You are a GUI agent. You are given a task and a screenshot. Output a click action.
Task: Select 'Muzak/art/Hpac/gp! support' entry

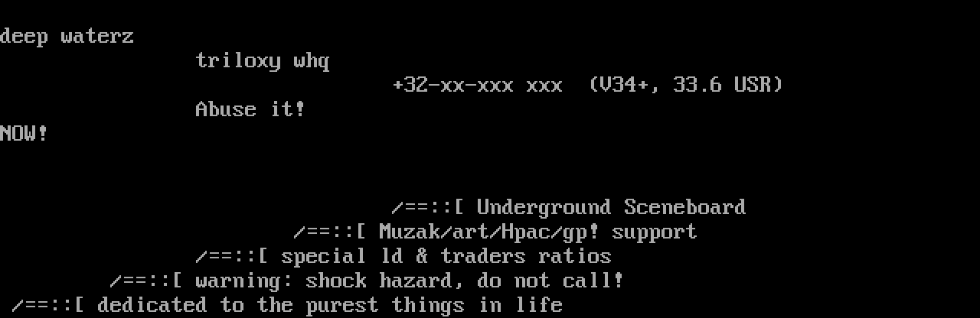click(x=537, y=232)
